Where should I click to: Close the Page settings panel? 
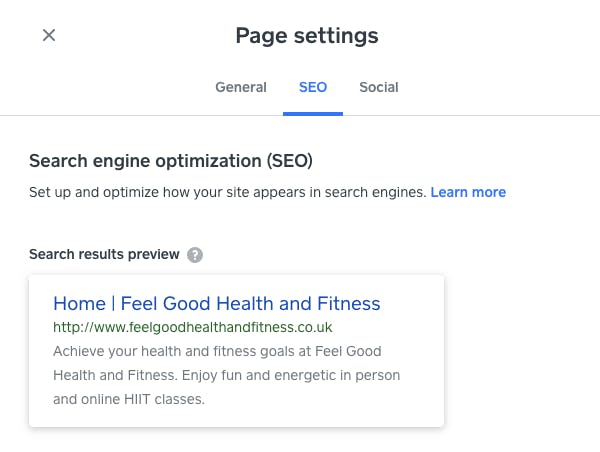pos(49,35)
